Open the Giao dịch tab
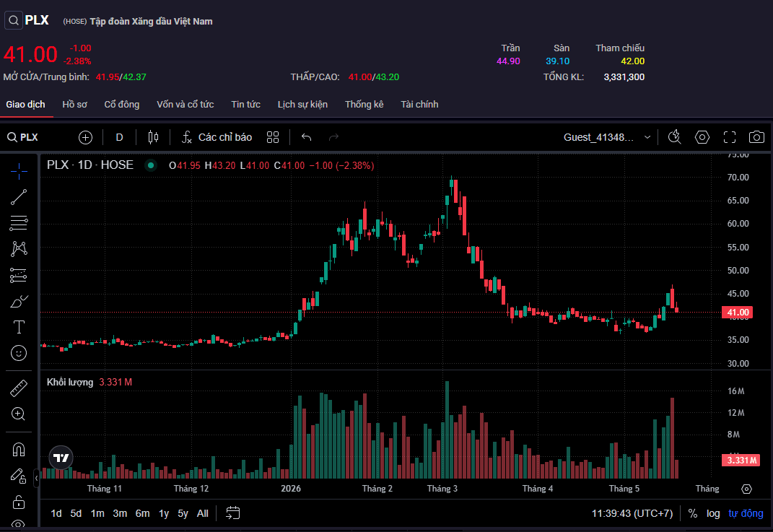This screenshot has height=532, width=773. (x=26, y=105)
